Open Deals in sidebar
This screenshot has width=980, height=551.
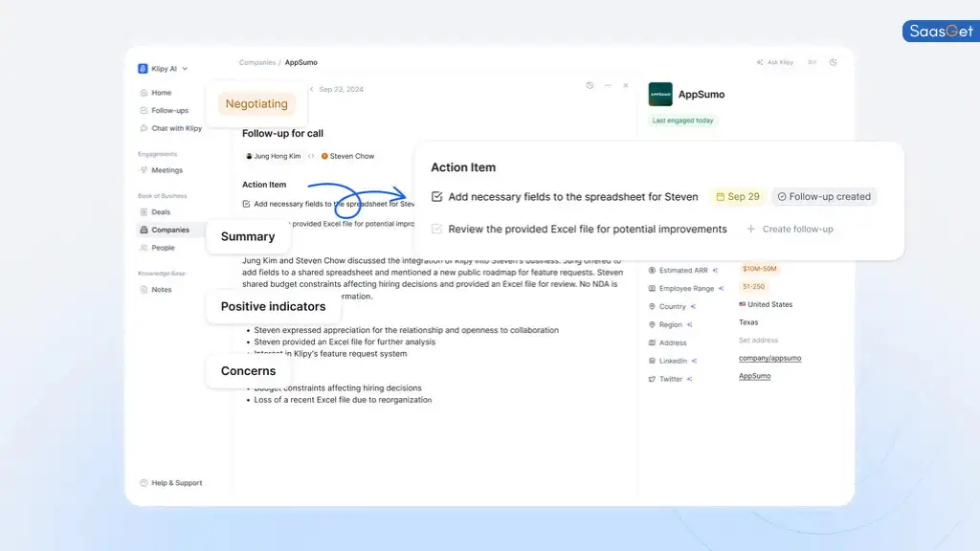pos(161,211)
